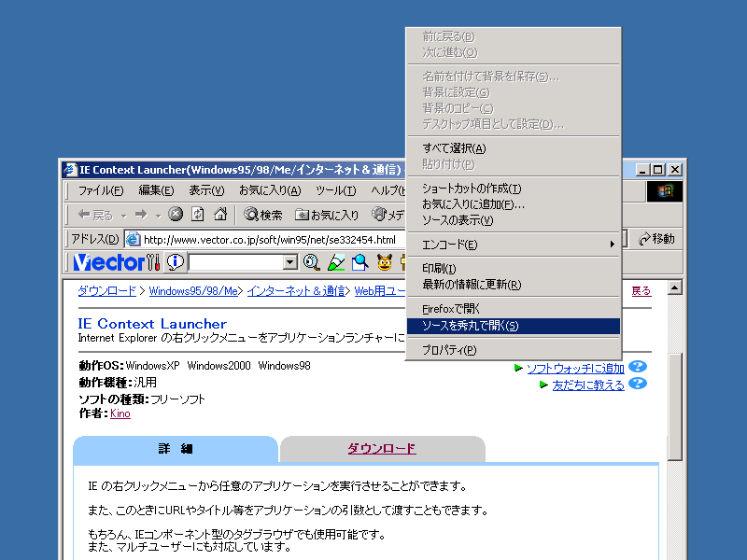Viewport: 747px width, 560px height.
Task: Click the Kino author link
Action: pyautogui.click(x=120, y=413)
